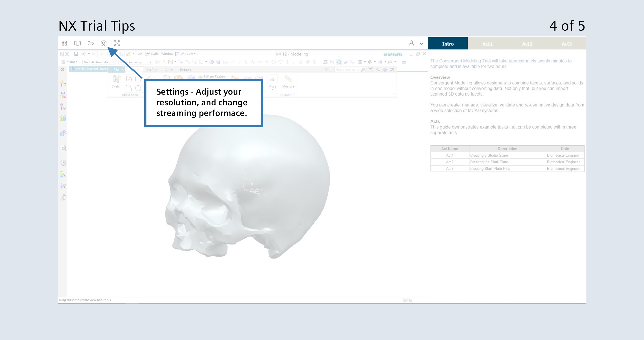This screenshot has width=644, height=340.
Task: Click the Fit/Zoom view icon in top toolbar
Action: coord(325,62)
